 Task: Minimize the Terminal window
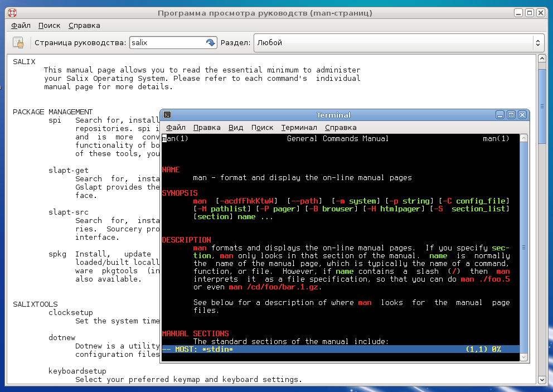tap(499, 115)
